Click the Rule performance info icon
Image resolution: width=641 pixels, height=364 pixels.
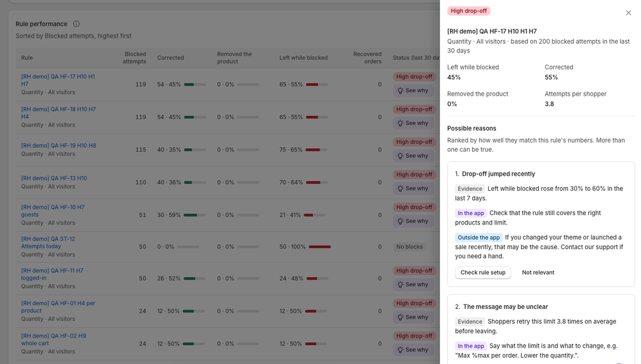coord(76,24)
